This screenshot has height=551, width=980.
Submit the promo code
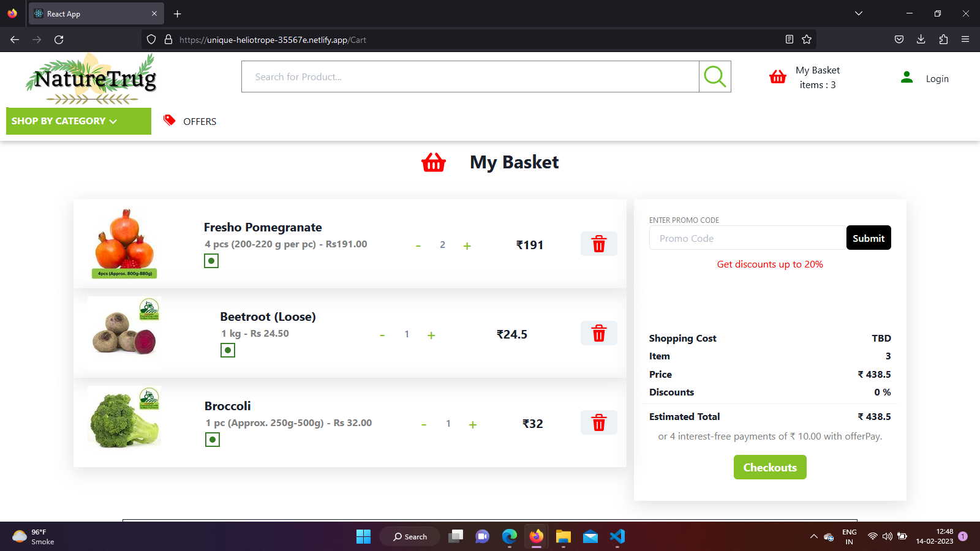[869, 238]
